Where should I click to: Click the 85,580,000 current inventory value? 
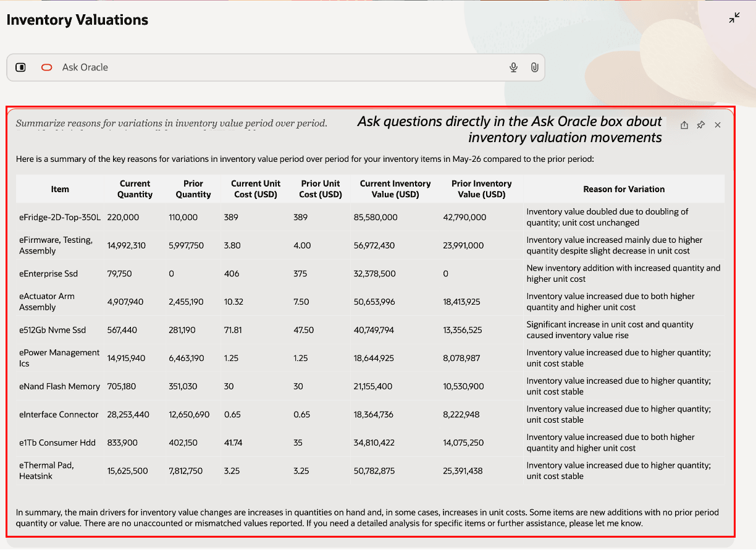click(376, 218)
